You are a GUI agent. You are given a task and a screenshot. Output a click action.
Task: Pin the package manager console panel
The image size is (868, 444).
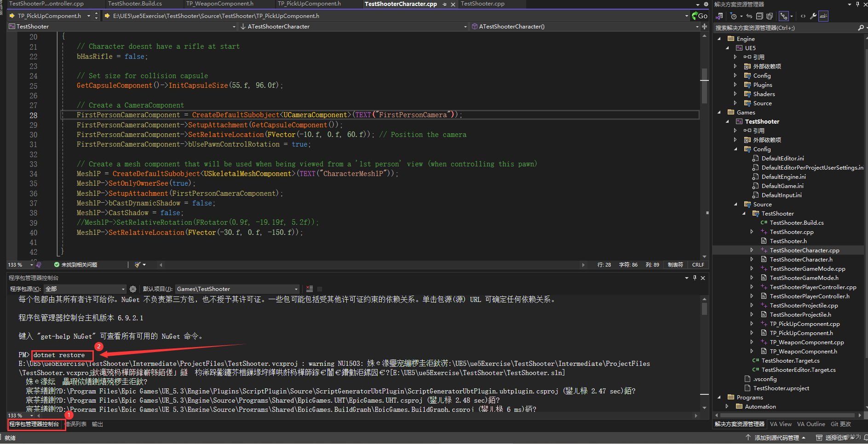[695, 278]
